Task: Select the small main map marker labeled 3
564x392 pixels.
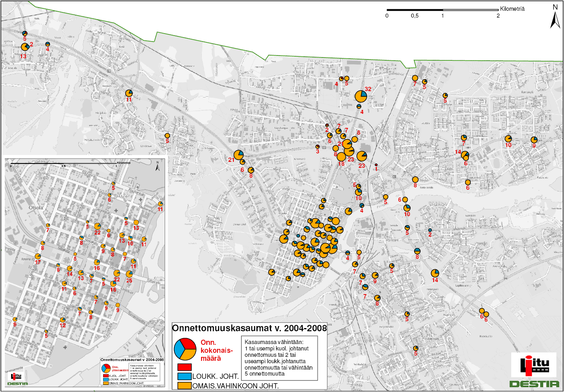Action: click(x=317, y=147)
